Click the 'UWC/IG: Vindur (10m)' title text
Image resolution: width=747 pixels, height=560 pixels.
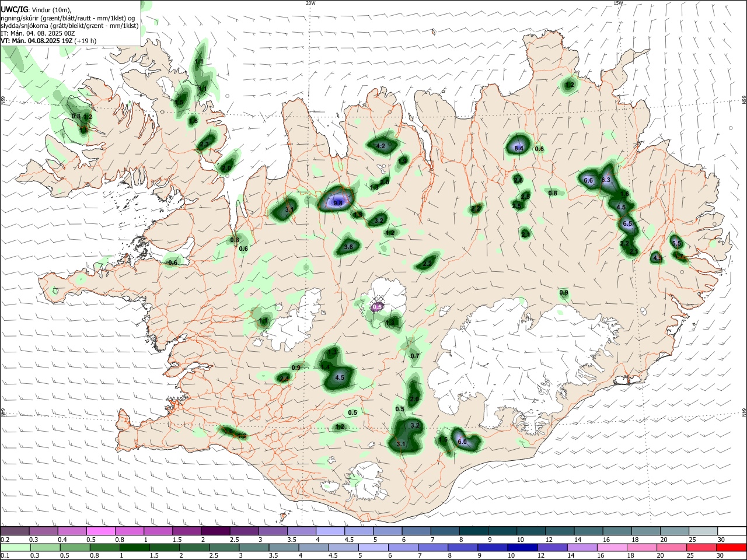[x=36, y=9]
